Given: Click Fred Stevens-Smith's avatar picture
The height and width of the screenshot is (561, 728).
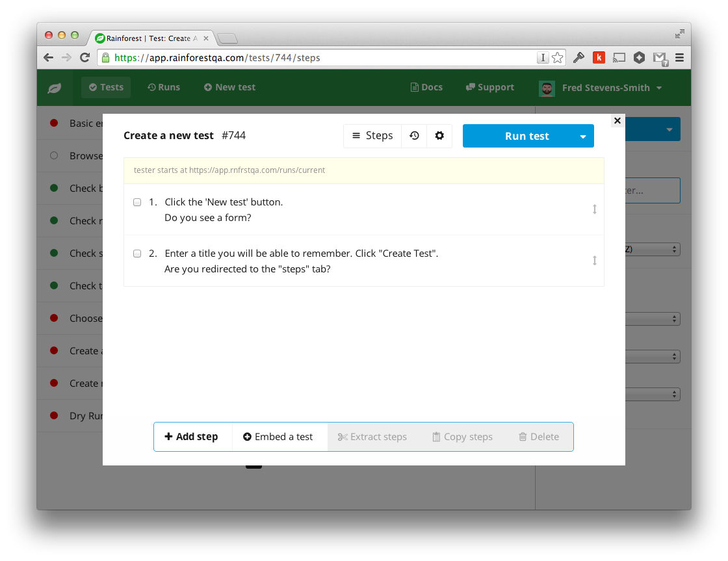Looking at the screenshot, I should coord(547,88).
